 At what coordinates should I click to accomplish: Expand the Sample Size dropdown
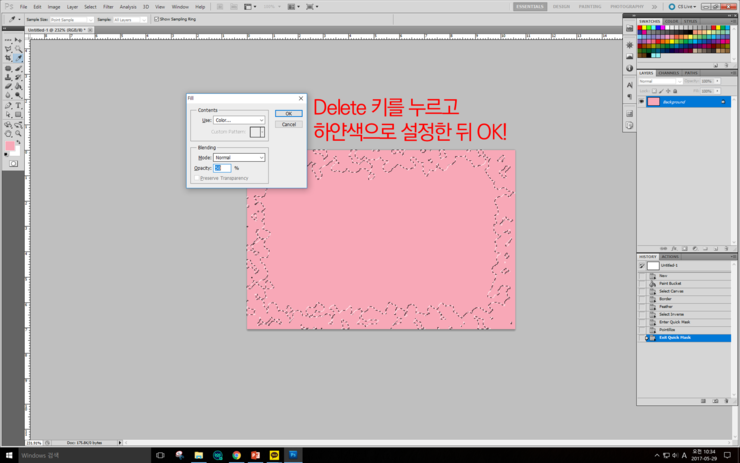click(71, 19)
